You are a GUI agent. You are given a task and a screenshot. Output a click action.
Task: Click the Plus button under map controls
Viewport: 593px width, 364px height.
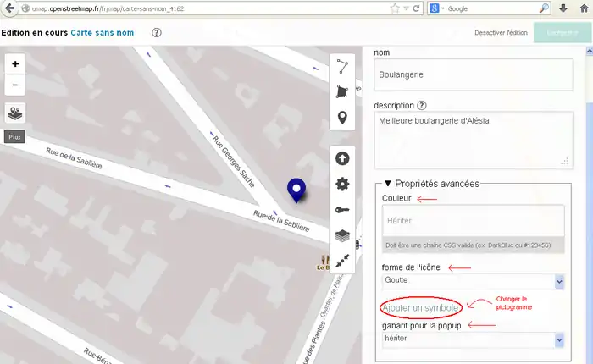coord(14,136)
